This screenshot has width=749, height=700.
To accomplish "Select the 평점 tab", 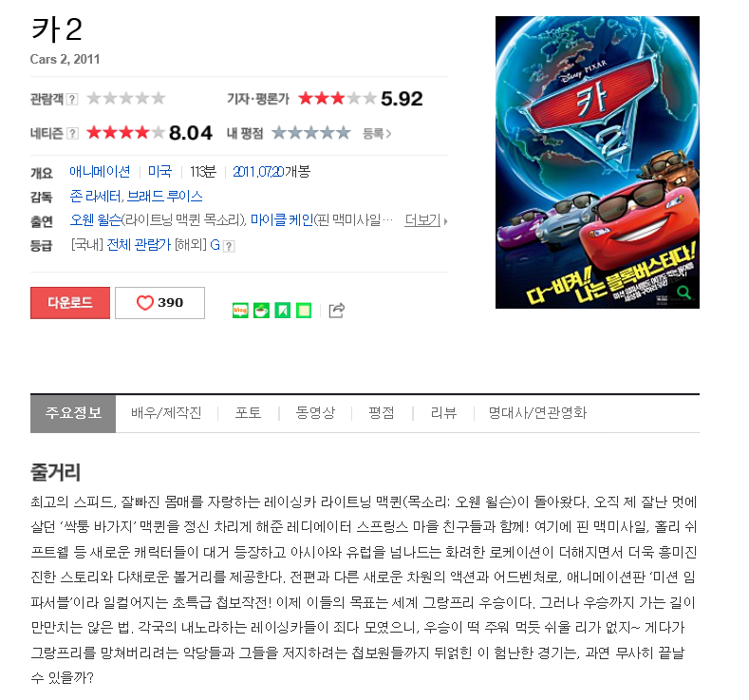I will coord(382,413).
